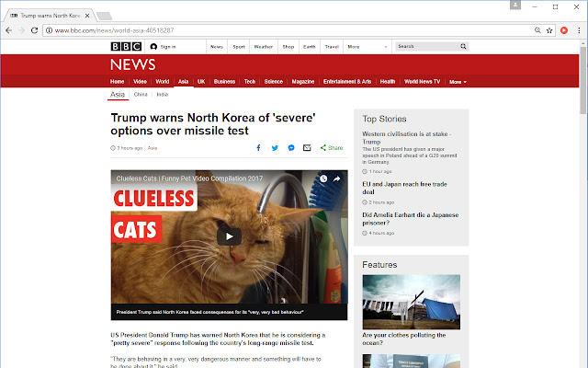Click the zoom magnifier icon in address bar
The width and height of the screenshot is (588, 368).
(537, 30)
